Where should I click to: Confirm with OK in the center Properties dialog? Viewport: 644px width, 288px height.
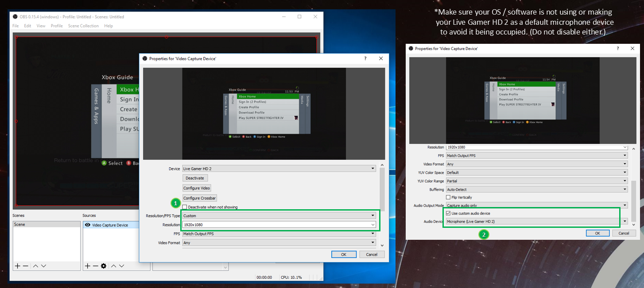click(344, 254)
